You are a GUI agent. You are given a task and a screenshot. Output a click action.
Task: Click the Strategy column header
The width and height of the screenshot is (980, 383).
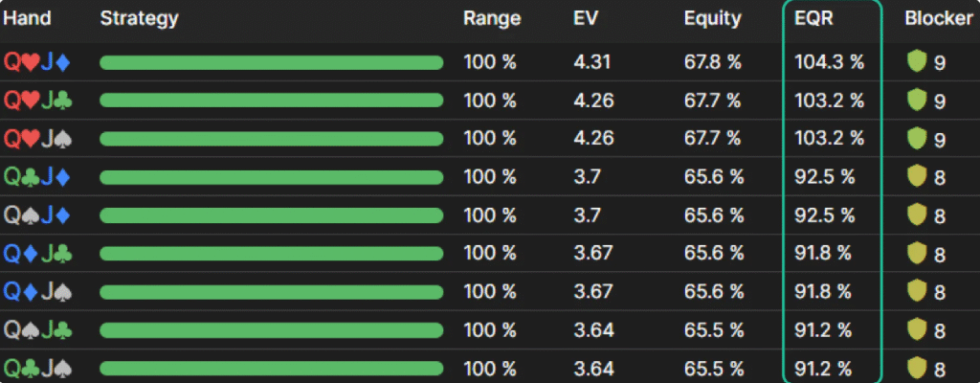tap(139, 19)
